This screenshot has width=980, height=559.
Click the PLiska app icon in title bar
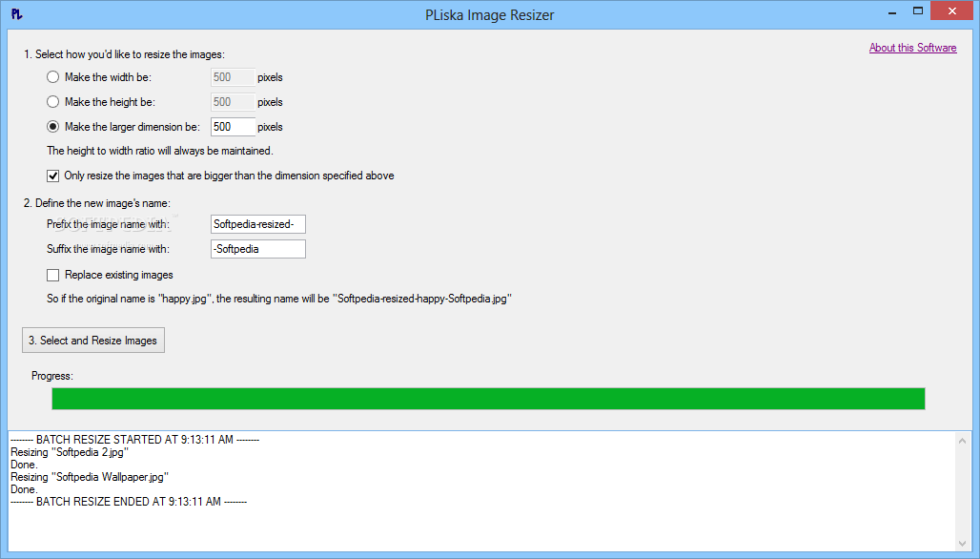pyautogui.click(x=17, y=13)
